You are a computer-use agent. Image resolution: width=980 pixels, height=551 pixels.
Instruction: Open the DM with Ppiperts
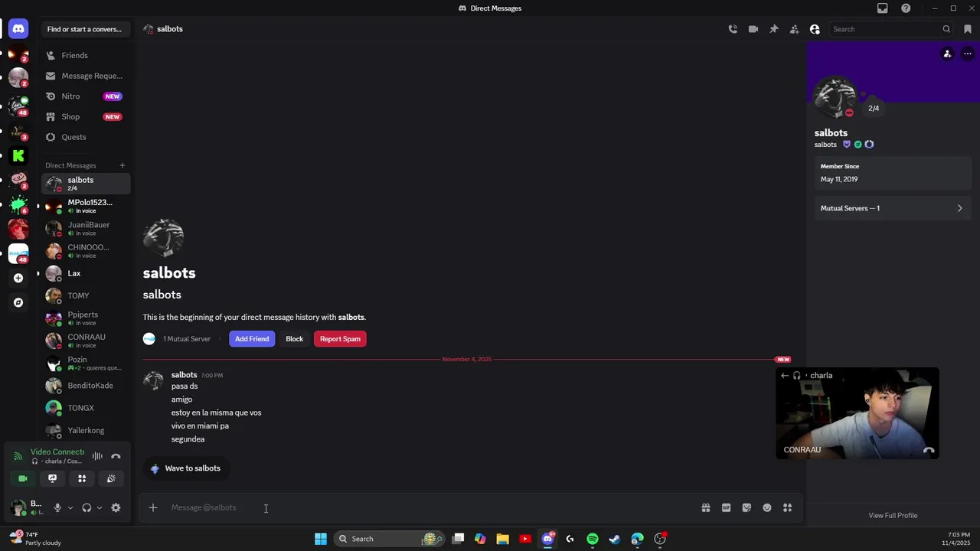pos(86,318)
